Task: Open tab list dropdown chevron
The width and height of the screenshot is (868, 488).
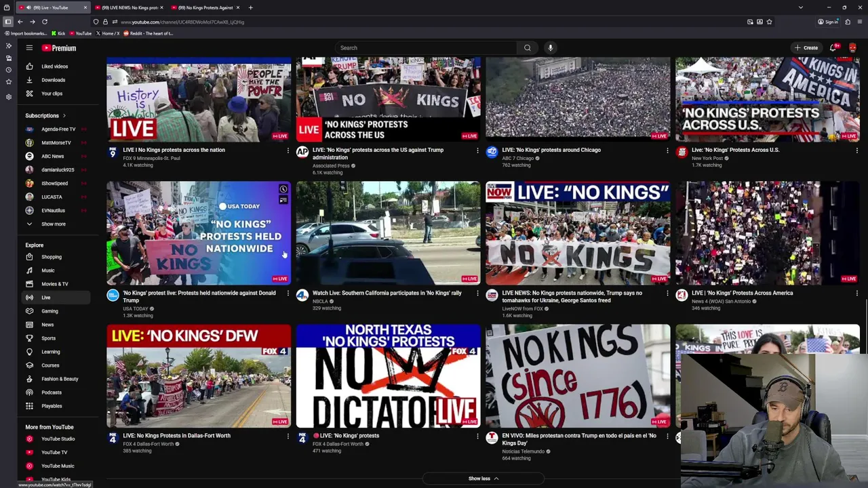Action: [800, 7]
